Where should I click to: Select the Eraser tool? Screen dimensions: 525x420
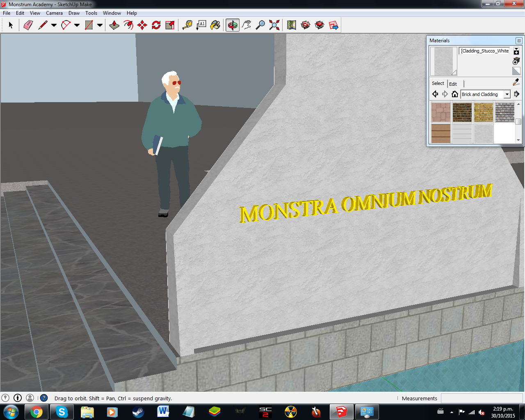coord(28,25)
